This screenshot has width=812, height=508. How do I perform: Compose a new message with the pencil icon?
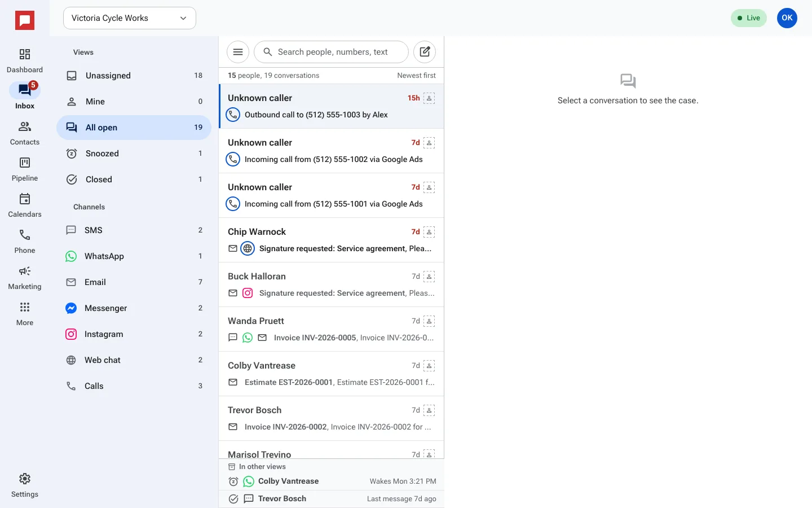[x=425, y=52]
